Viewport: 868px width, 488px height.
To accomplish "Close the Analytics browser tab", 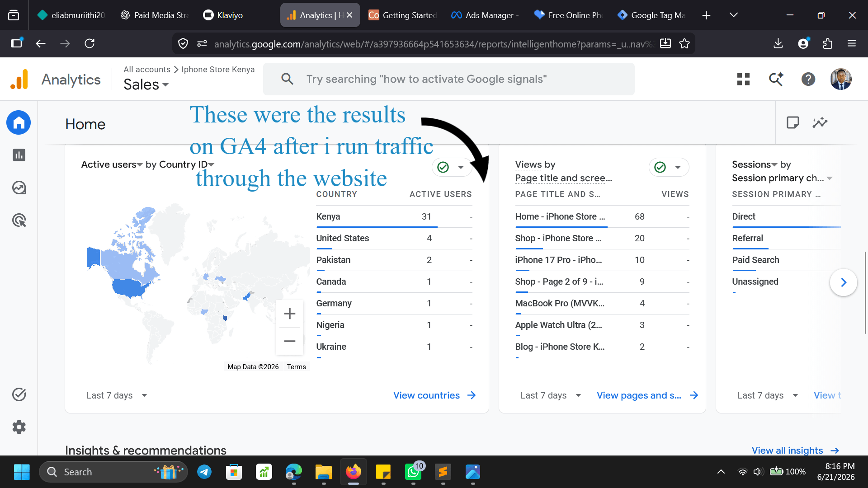I will click(349, 15).
